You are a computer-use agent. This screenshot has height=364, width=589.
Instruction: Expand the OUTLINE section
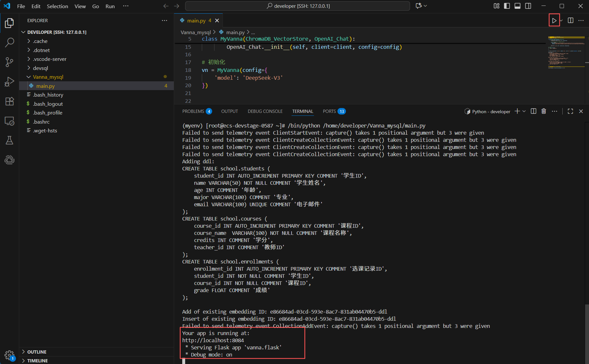(36, 352)
